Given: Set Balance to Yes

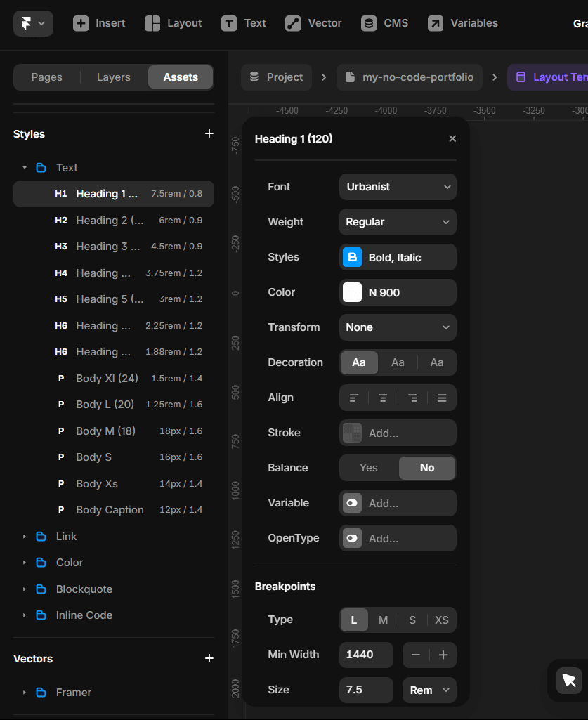Looking at the screenshot, I should [x=369, y=468].
